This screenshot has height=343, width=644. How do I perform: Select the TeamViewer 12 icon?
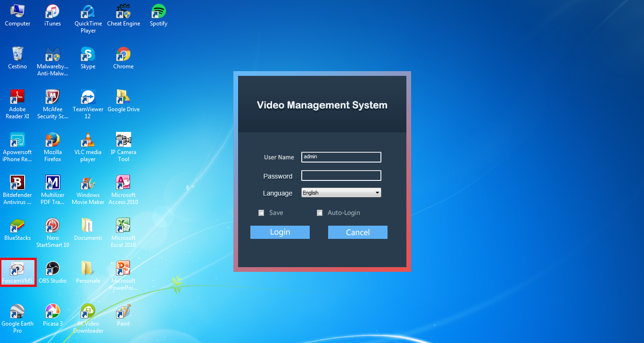coord(88,105)
